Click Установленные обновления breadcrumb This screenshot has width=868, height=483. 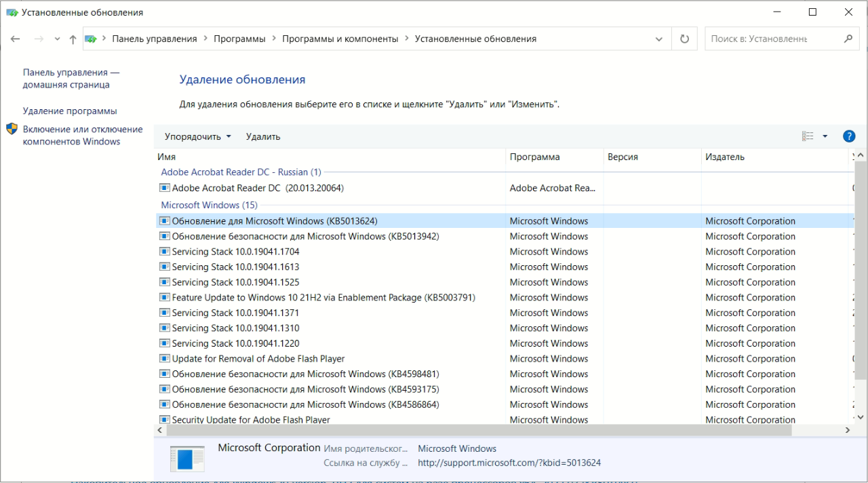[475, 39]
